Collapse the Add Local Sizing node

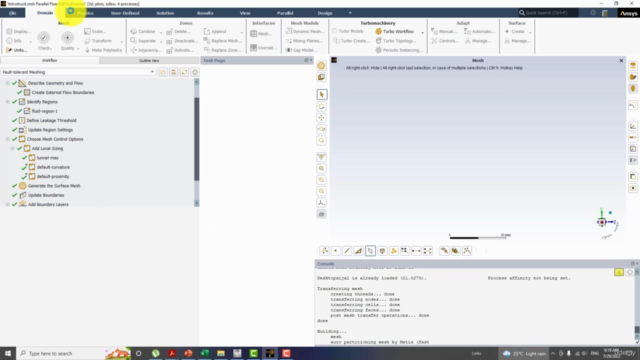(13, 149)
